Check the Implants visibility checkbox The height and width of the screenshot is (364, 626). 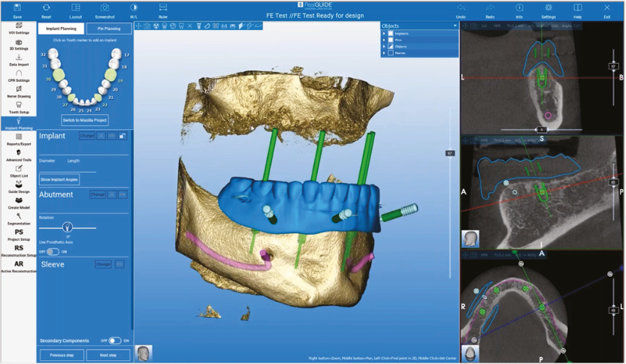pos(390,34)
